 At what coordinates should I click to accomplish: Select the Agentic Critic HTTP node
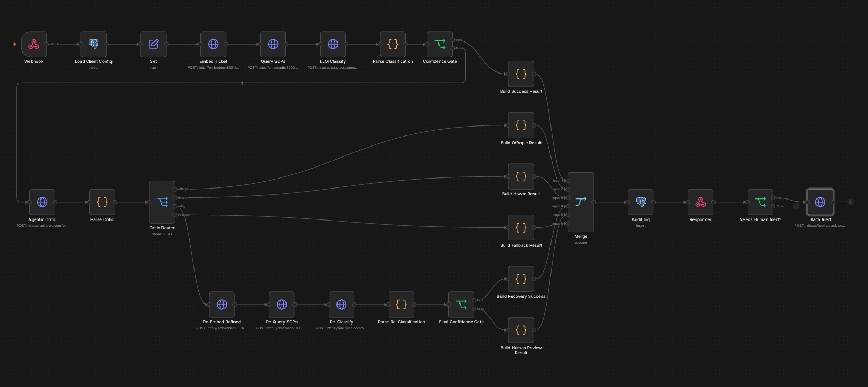pos(43,202)
